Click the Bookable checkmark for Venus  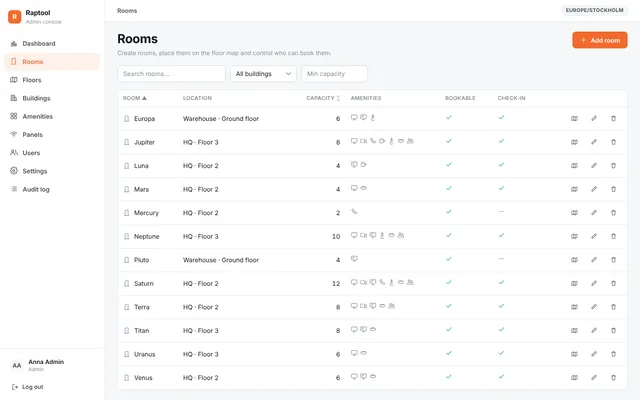(449, 377)
